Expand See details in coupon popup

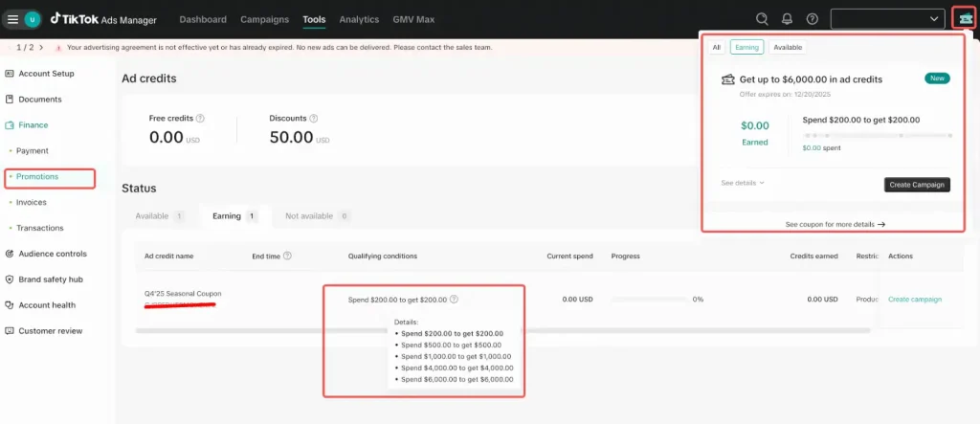click(x=743, y=183)
